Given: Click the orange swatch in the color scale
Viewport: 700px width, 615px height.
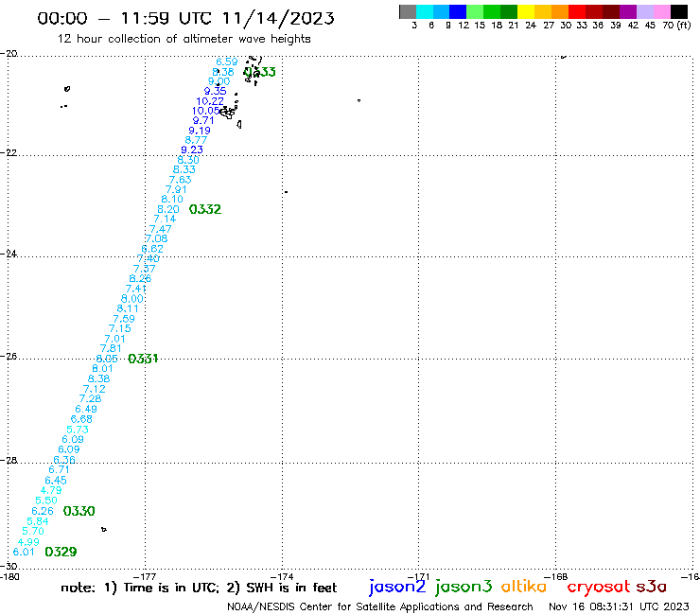Looking at the screenshot, I should pos(560,11).
